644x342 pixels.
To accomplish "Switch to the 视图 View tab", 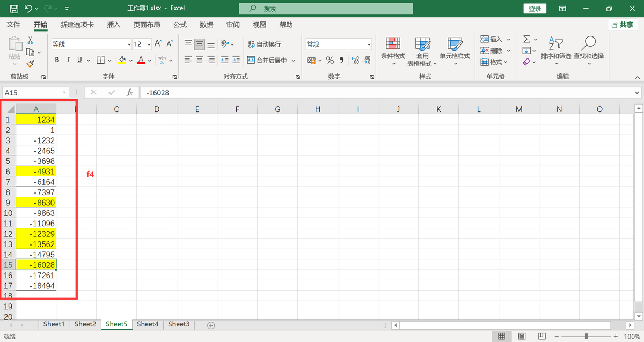I will pos(260,25).
